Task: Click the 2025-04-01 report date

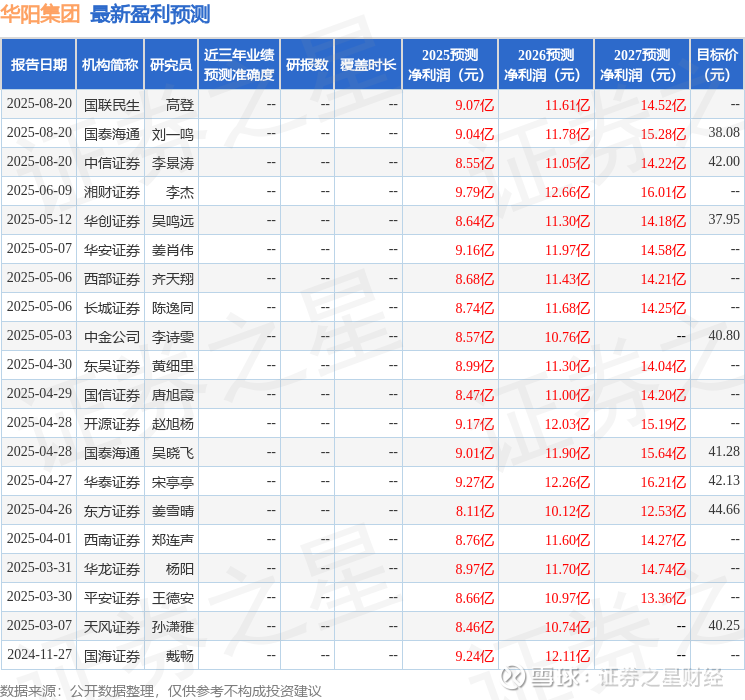Action: [39, 538]
